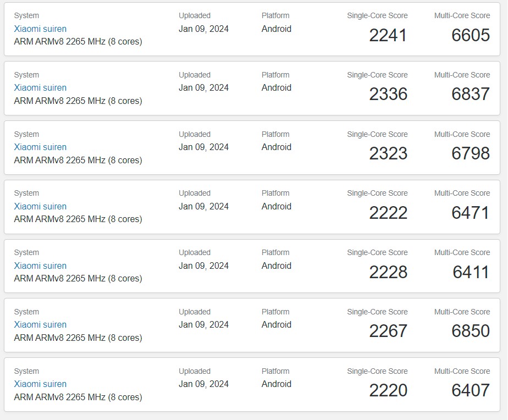
Task: Click the 2336 single-core score value
Action: (388, 94)
